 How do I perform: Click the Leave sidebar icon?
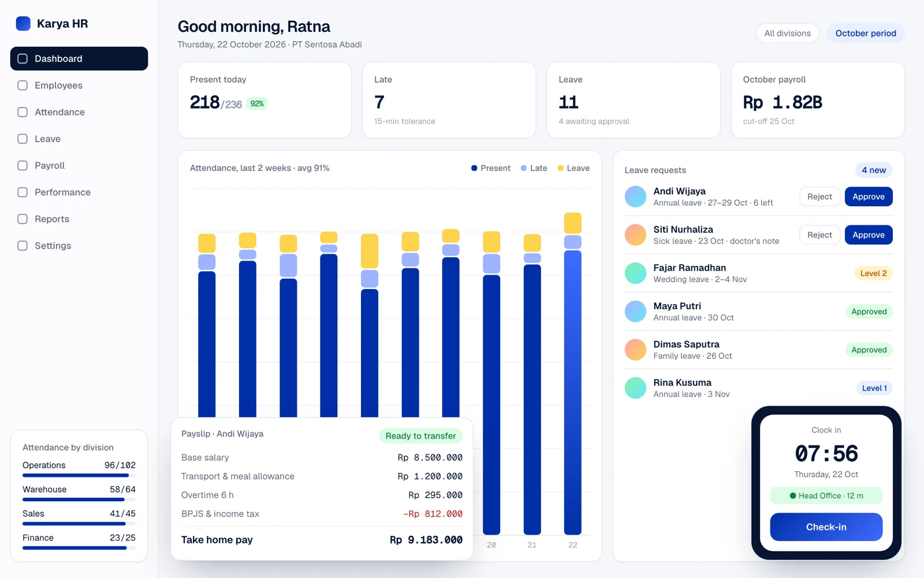[x=23, y=139]
